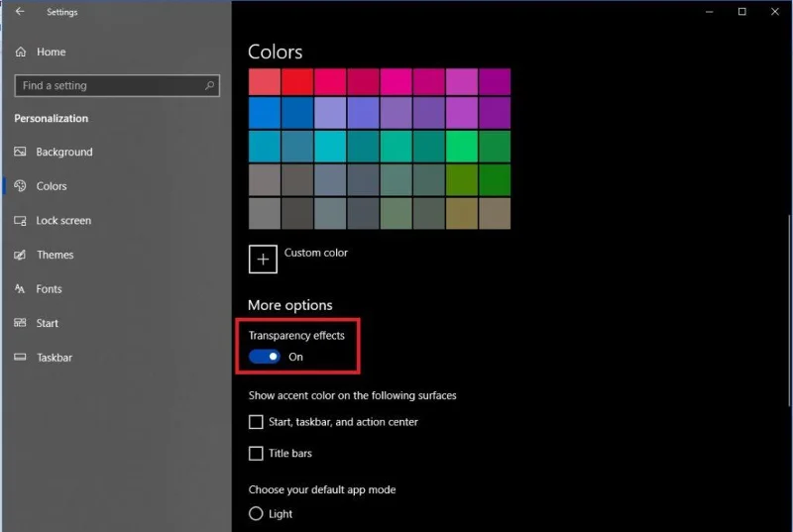
Task: Turn off Transparency effects switch
Action: pyautogui.click(x=264, y=357)
